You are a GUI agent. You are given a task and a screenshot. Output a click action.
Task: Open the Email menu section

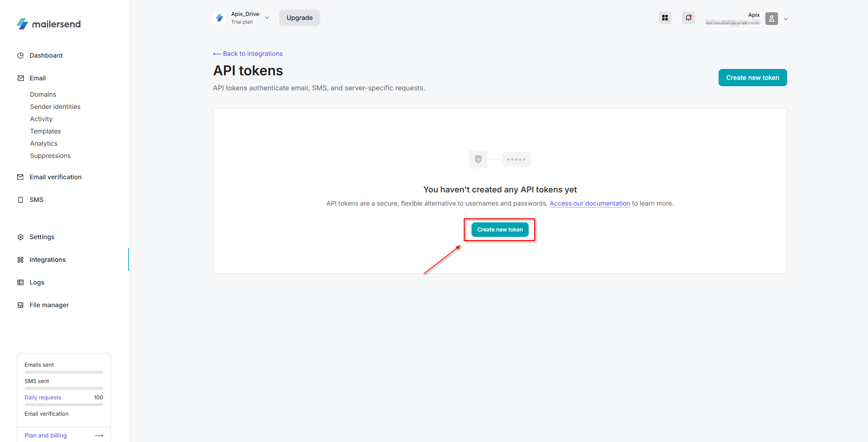point(38,78)
